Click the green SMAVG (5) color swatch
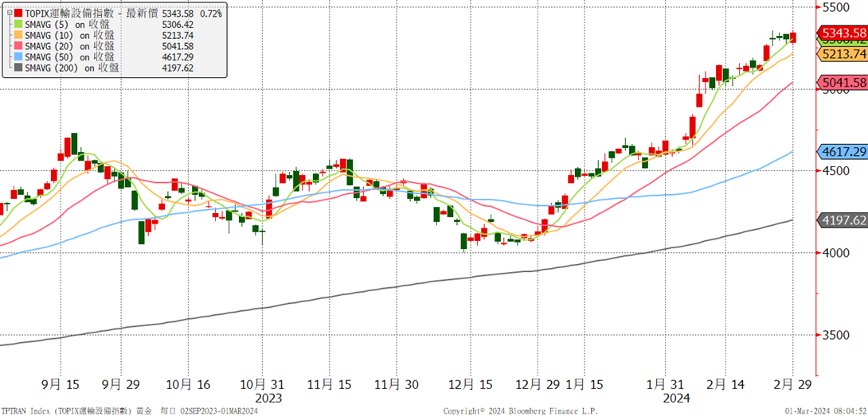868x416 pixels. [x=18, y=25]
